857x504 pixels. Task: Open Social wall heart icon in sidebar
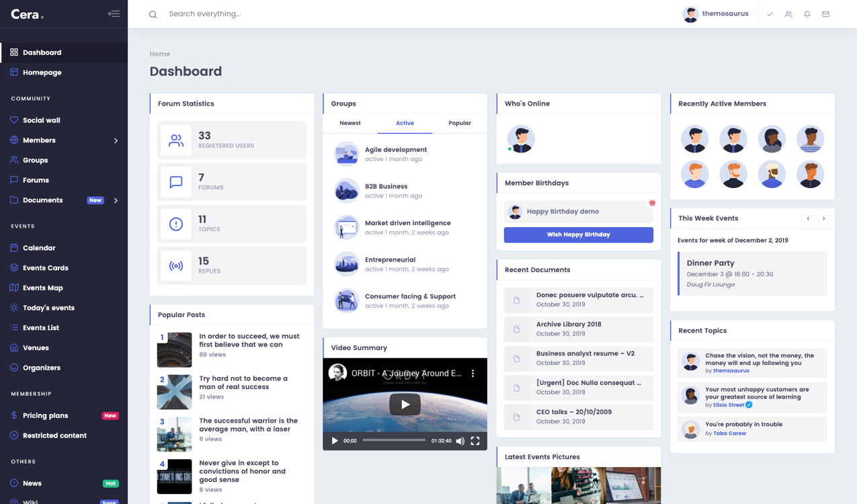tap(14, 120)
